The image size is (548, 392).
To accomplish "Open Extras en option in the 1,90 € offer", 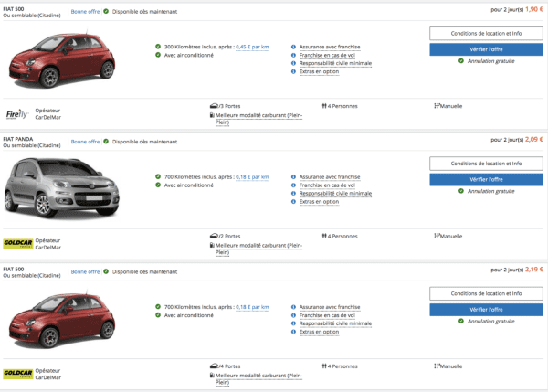I will click(x=319, y=71).
